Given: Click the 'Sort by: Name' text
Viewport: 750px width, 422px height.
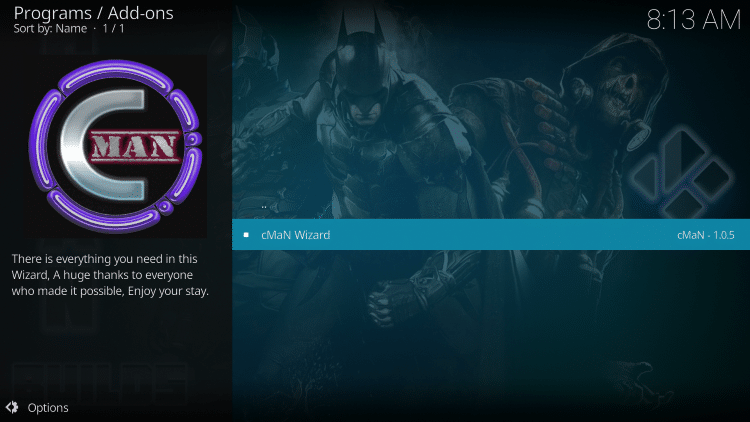Looking at the screenshot, I should coord(50,30).
